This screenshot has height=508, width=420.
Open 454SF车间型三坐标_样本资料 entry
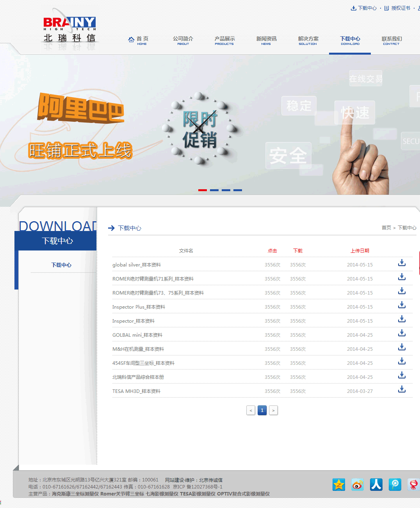(x=144, y=363)
